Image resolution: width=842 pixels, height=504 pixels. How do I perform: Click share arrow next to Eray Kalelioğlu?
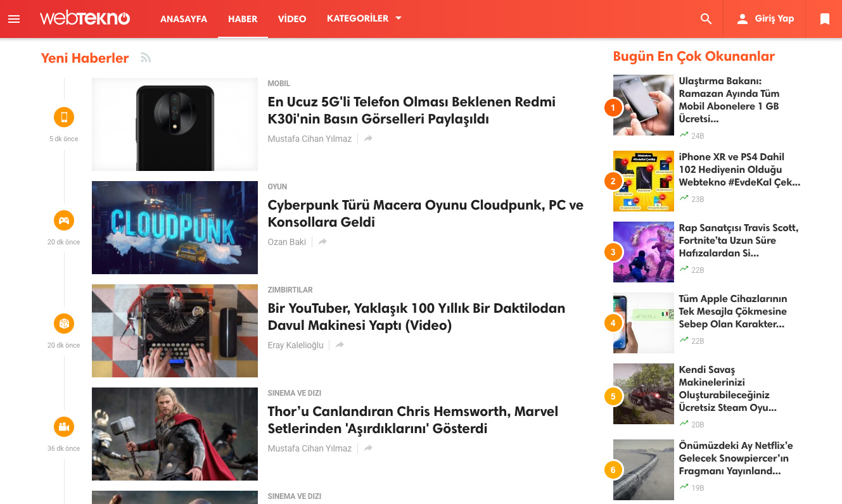coord(340,345)
